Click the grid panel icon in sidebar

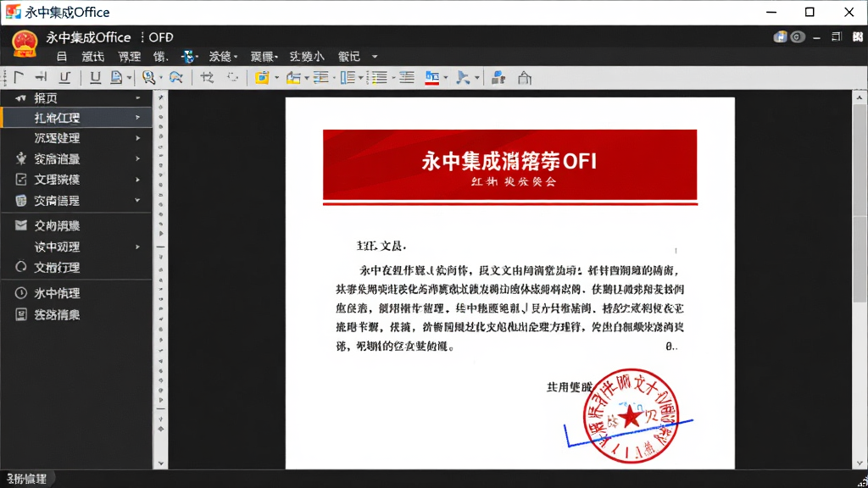(x=21, y=200)
